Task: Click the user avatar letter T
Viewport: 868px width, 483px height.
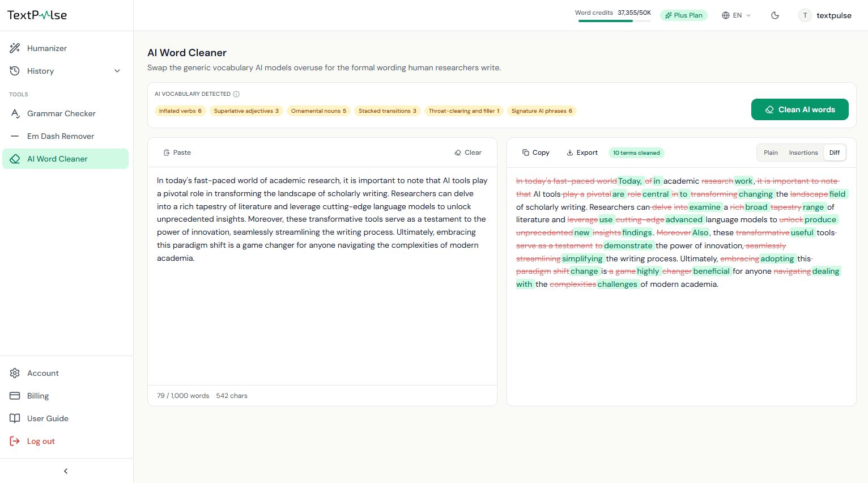Action: [x=805, y=15]
